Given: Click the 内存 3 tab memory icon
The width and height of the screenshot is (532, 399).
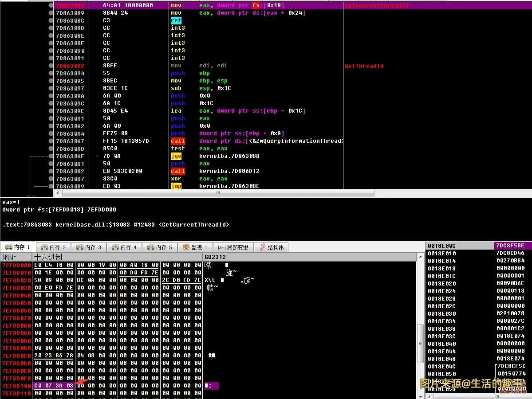Looking at the screenshot, I should [x=79, y=247].
